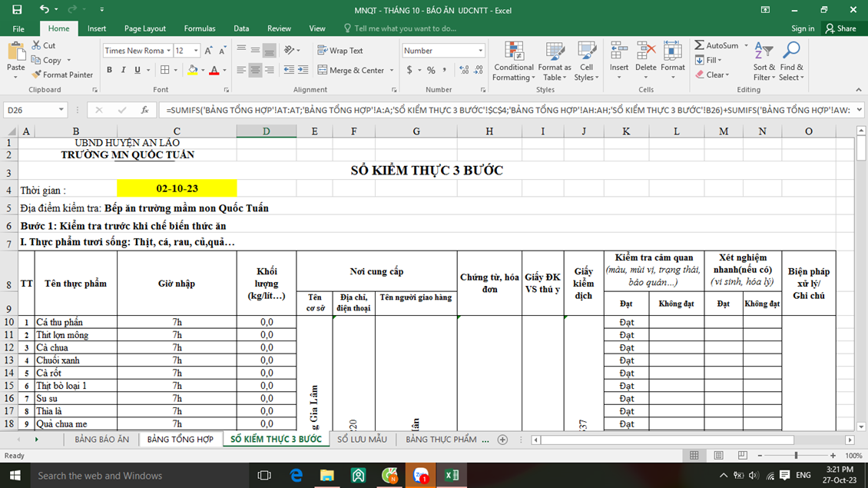Toggle Italic formatting

tap(123, 70)
